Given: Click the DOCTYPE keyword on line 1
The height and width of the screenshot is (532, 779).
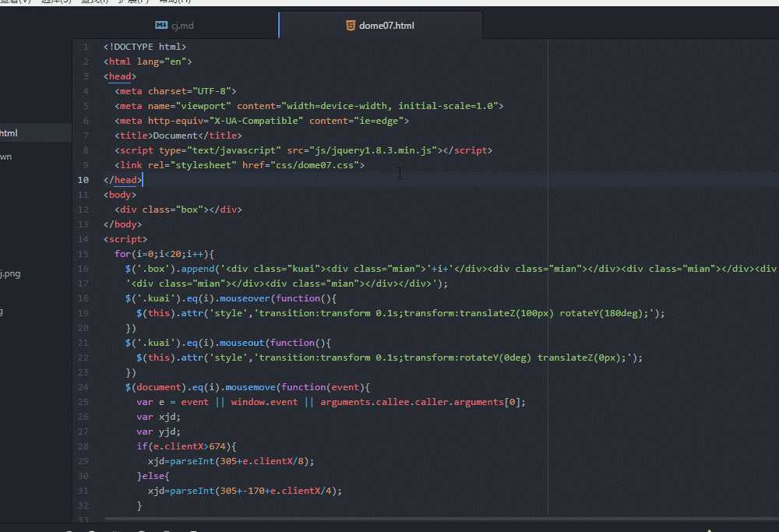Looking at the screenshot, I should tap(134, 47).
